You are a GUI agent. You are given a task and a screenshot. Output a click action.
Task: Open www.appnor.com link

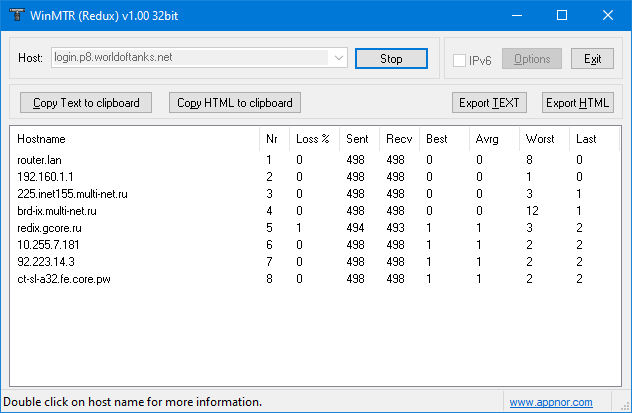pos(551,402)
